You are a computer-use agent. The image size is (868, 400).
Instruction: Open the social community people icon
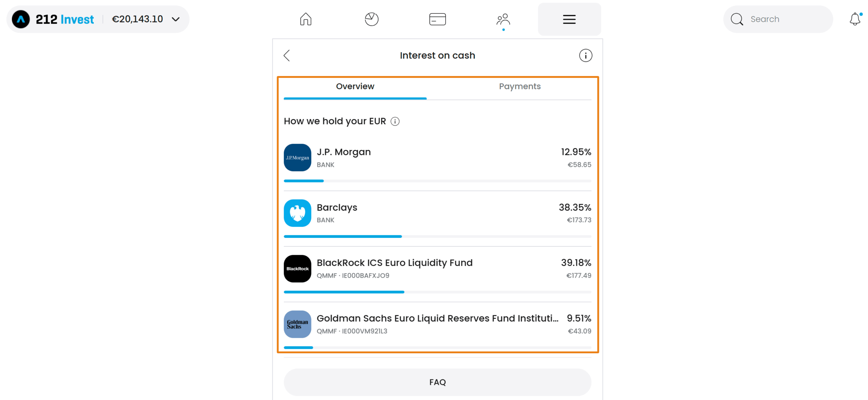coord(503,19)
